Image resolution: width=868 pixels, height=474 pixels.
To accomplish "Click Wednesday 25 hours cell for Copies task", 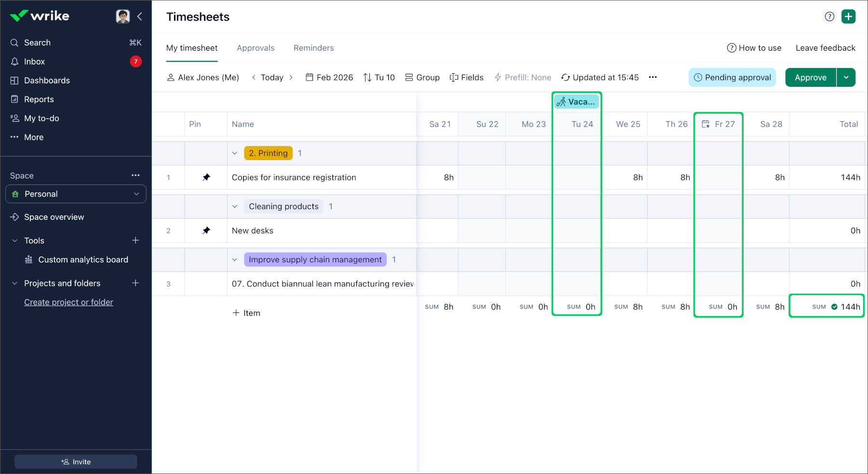I will click(624, 177).
